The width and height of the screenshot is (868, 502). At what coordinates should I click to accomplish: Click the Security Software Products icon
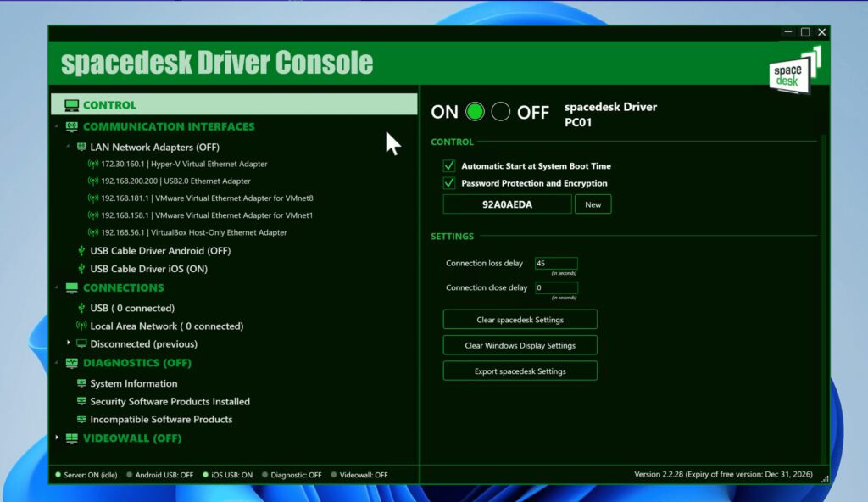pos(81,401)
